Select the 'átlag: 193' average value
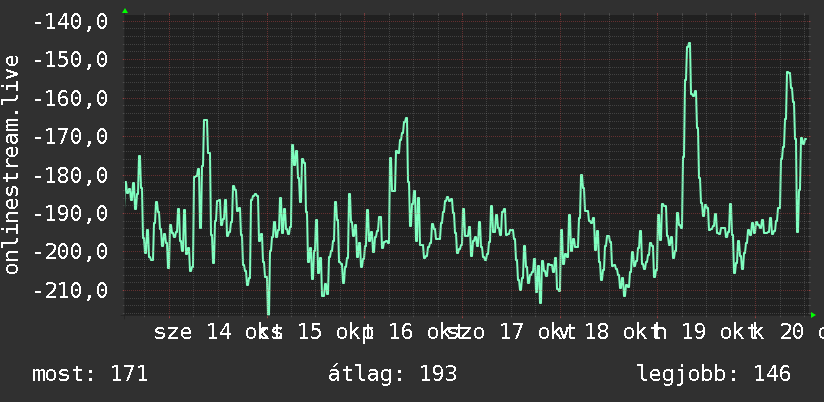The width and height of the screenshot is (824, 402). (393, 374)
